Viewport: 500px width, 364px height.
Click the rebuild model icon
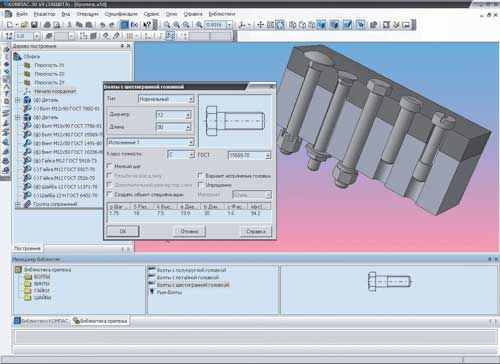tap(373, 24)
